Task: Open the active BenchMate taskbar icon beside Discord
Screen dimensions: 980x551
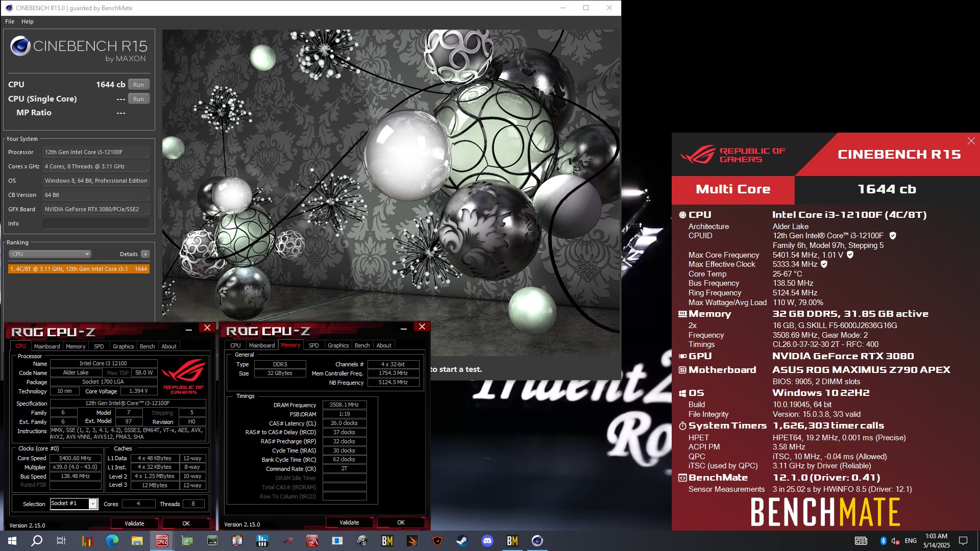Action: 512,541
